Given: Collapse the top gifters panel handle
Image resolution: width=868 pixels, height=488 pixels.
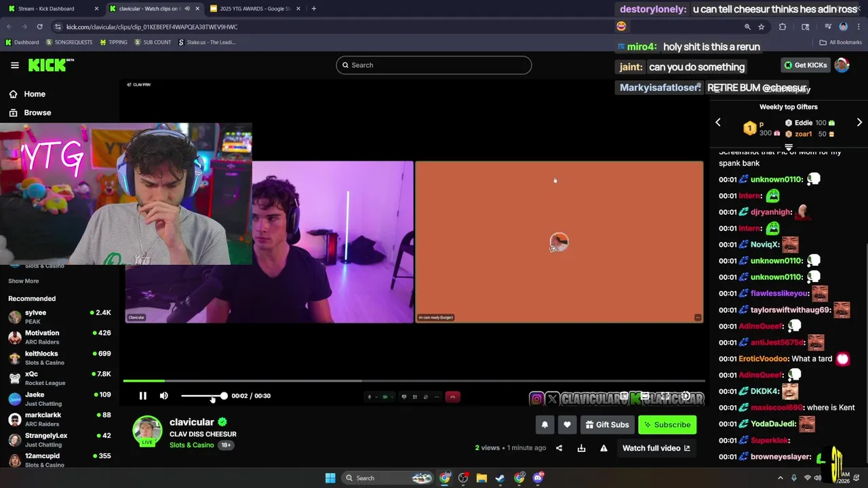Looking at the screenshot, I should pyautogui.click(x=789, y=146).
